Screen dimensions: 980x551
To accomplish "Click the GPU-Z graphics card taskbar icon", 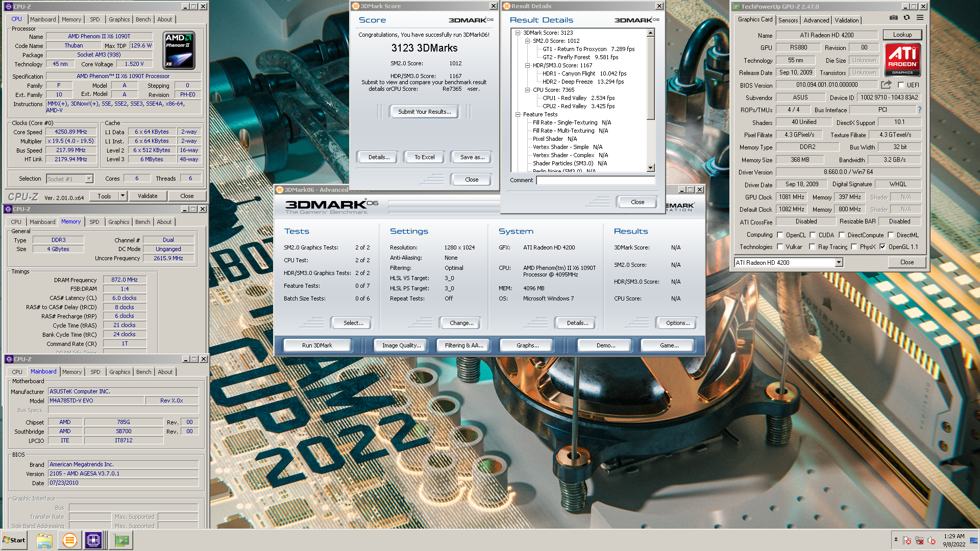I will pos(121,540).
